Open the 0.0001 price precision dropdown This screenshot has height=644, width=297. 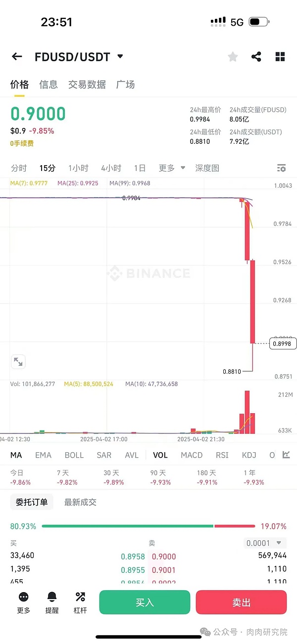pos(266,543)
